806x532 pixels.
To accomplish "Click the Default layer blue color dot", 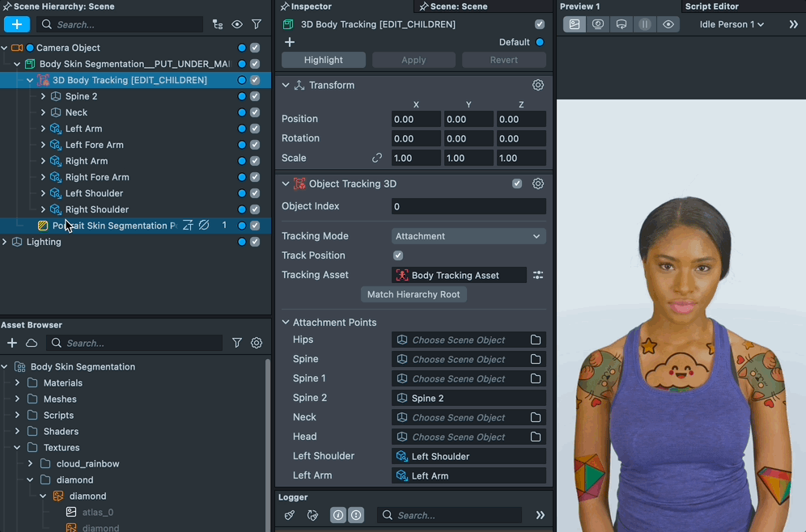I will point(540,42).
